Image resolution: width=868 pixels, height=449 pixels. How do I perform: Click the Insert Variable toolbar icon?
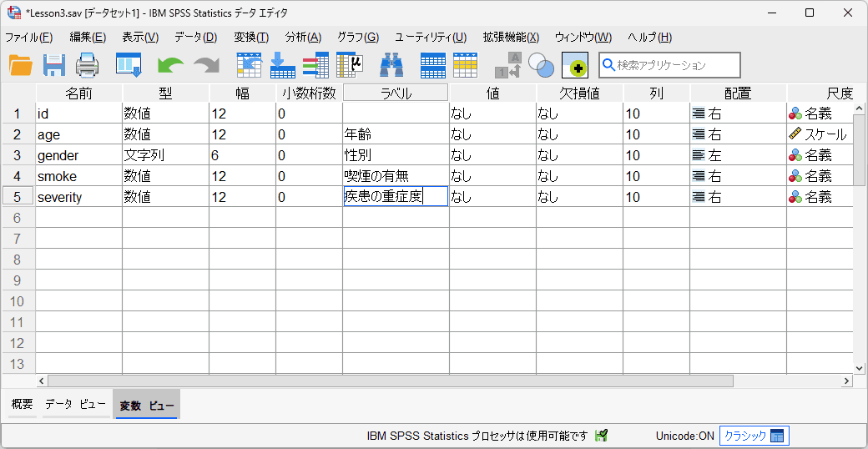click(465, 65)
